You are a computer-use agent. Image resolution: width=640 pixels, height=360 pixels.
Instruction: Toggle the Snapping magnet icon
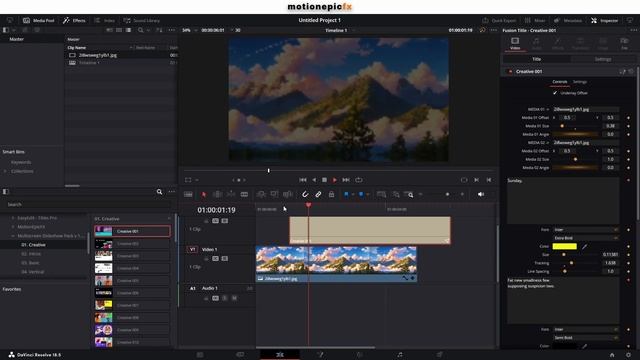point(305,194)
